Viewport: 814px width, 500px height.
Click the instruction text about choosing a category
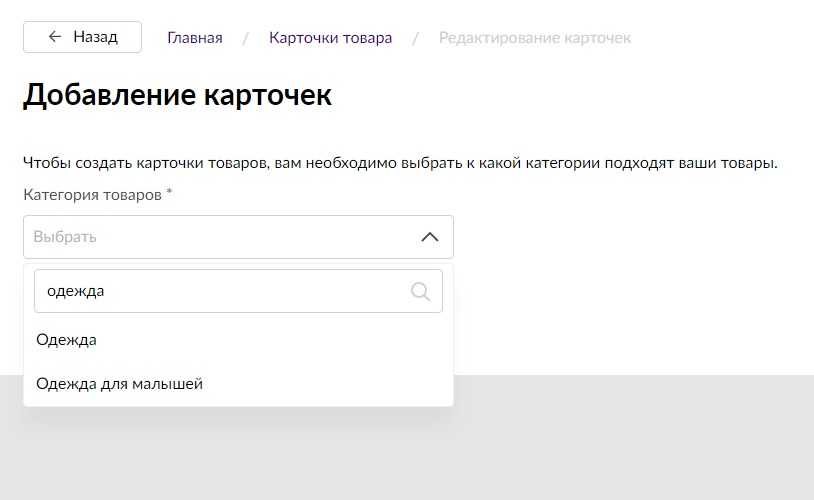click(x=400, y=163)
